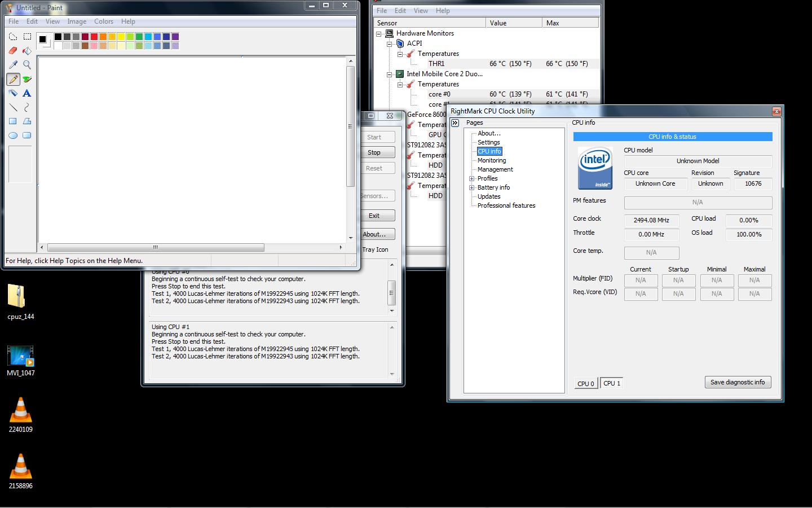The width and height of the screenshot is (812, 508).
Task: Pick the purple color swatch in Paint palette
Action: tap(175, 37)
